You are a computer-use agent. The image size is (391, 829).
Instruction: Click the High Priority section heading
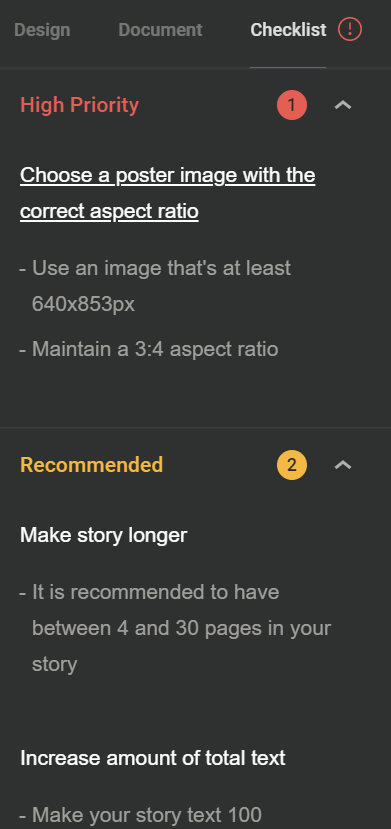tap(79, 105)
